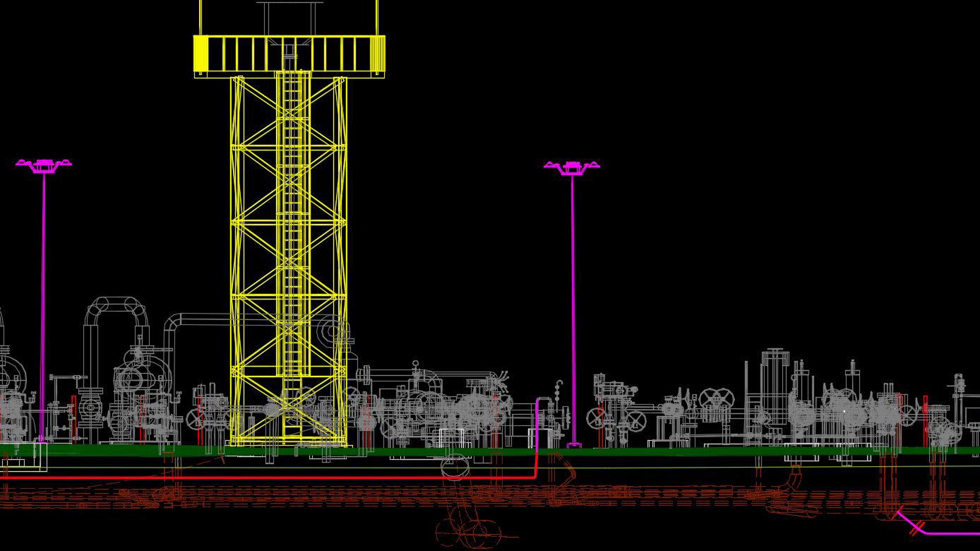980x551 pixels.
Task: Select the green ground level strip
Action: click(x=490, y=451)
